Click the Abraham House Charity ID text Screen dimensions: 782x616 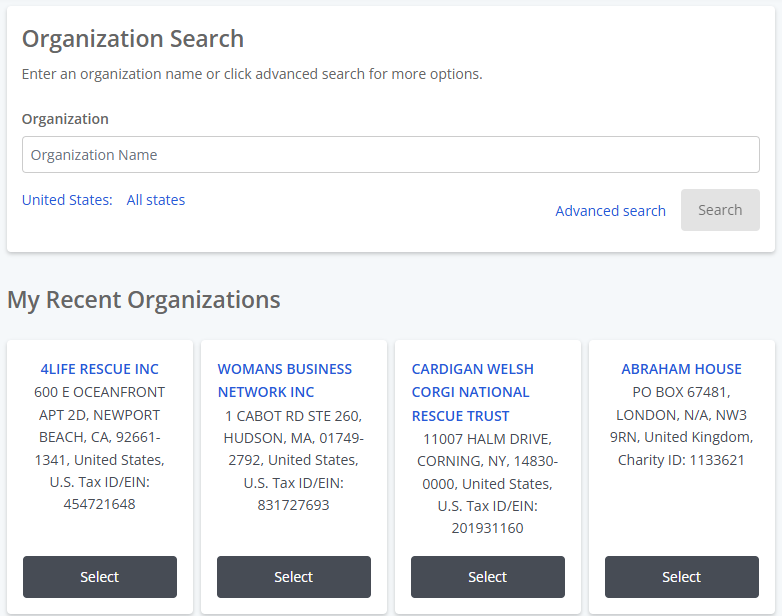[x=681, y=460]
